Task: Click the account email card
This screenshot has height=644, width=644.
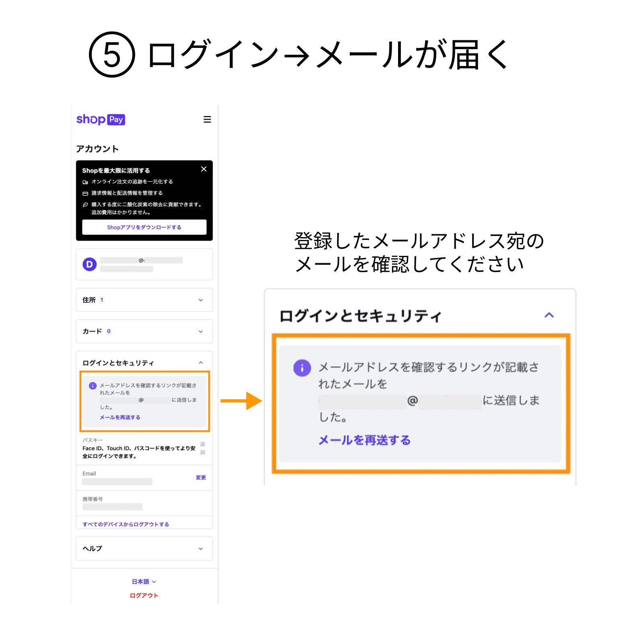Action: point(144,264)
